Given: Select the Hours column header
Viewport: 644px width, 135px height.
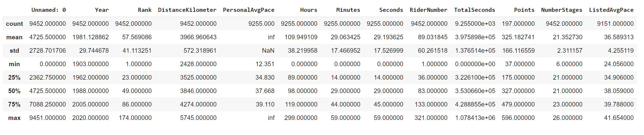Looking at the screenshot, I should [x=308, y=10].
